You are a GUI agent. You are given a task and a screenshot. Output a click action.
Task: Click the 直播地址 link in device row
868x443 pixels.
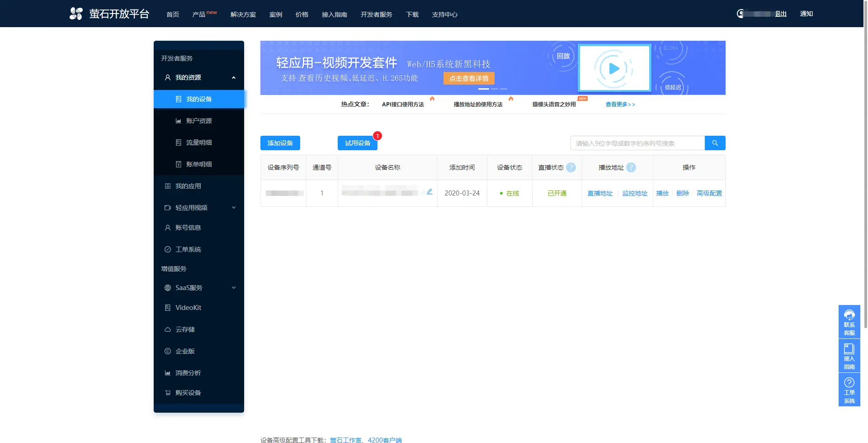coord(600,193)
